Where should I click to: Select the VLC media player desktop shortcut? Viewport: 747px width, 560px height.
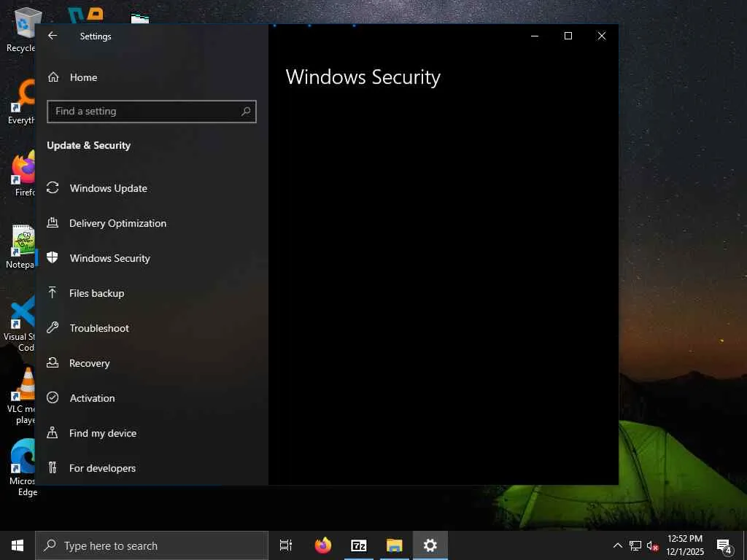(21, 396)
